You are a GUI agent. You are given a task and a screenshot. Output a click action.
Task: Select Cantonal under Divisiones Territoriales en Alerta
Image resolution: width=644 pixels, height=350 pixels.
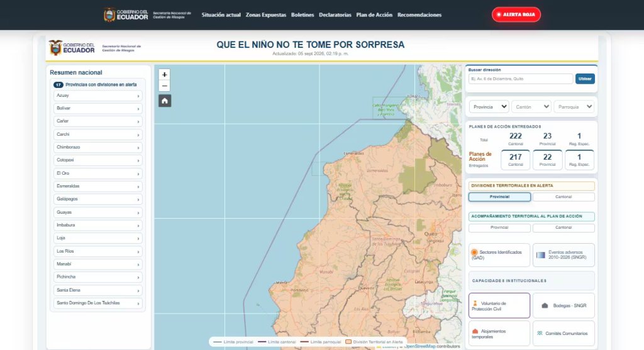tap(563, 197)
